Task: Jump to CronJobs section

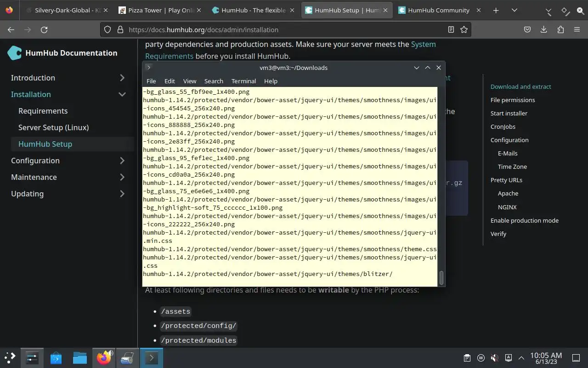Action: [503, 126]
